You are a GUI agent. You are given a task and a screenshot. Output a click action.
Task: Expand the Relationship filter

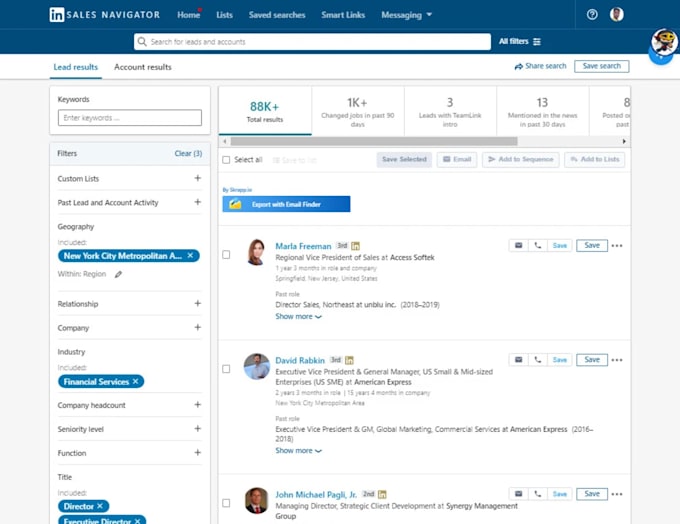click(x=197, y=303)
